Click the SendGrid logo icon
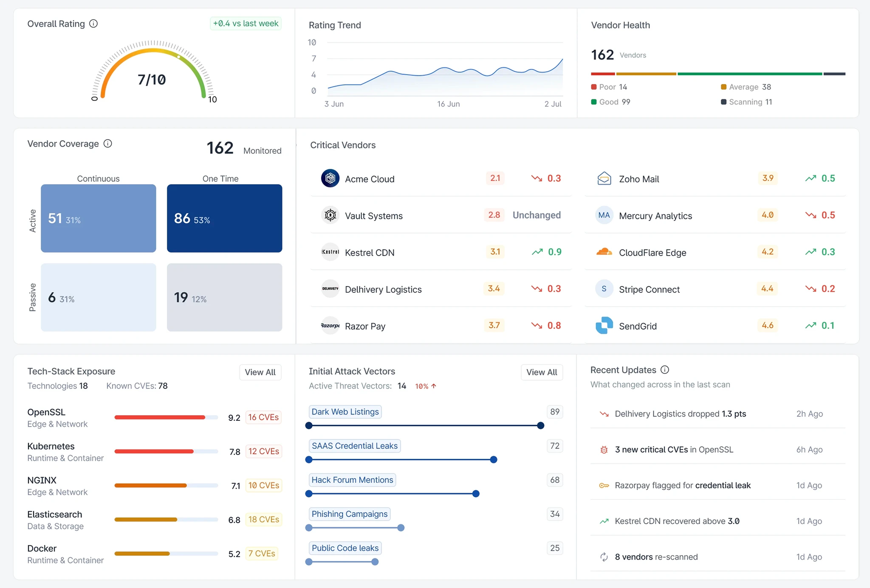 click(x=604, y=325)
